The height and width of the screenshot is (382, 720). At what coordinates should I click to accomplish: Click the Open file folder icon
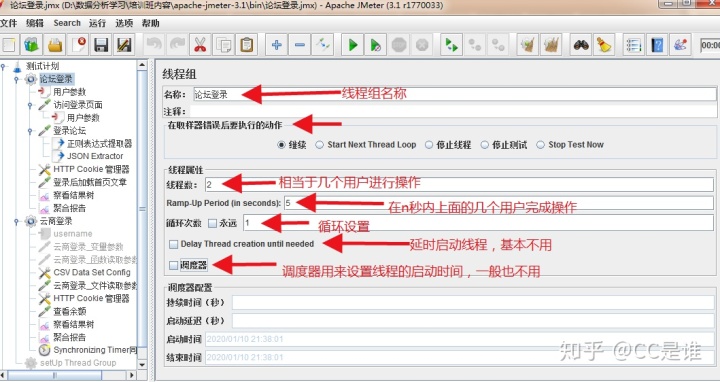(x=55, y=45)
